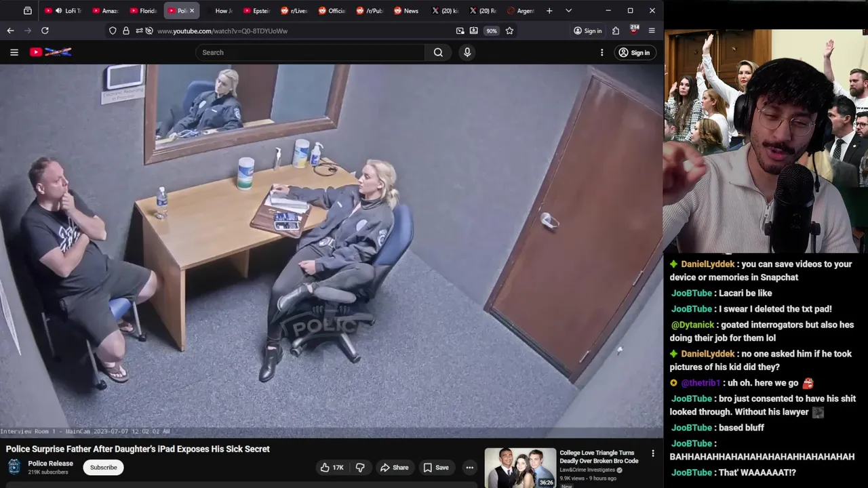Click the 'based bluff' chat message
868x488 pixels.
pos(742,428)
